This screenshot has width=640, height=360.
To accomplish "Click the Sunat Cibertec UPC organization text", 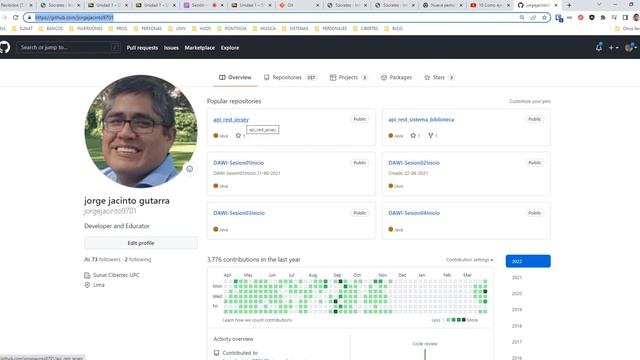I will pos(116,275).
